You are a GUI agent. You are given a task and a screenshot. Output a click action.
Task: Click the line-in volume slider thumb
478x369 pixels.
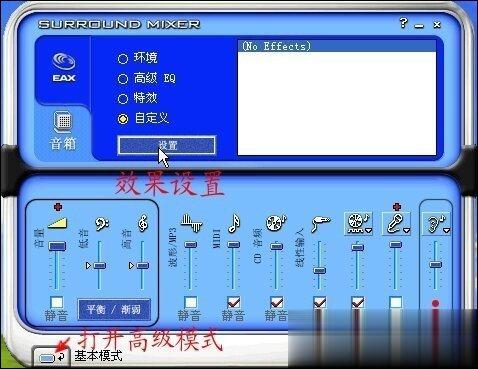coord(320,271)
